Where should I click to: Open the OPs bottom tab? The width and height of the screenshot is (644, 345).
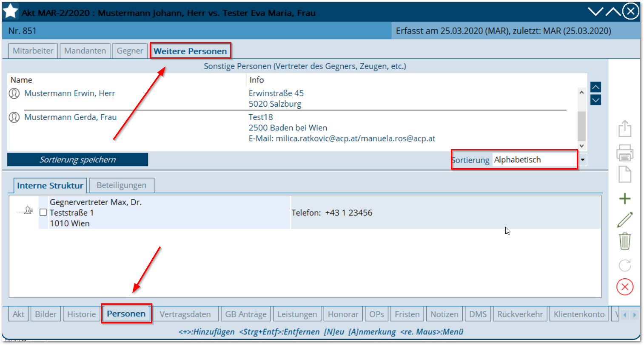[x=376, y=314]
